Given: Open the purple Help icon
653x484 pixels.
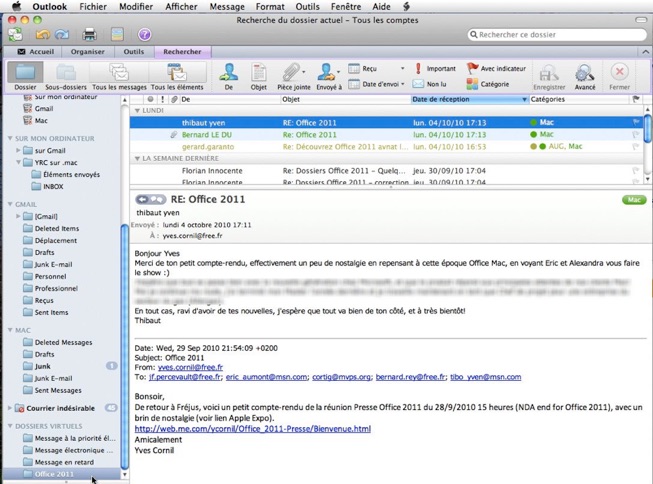Looking at the screenshot, I should 145,35.
